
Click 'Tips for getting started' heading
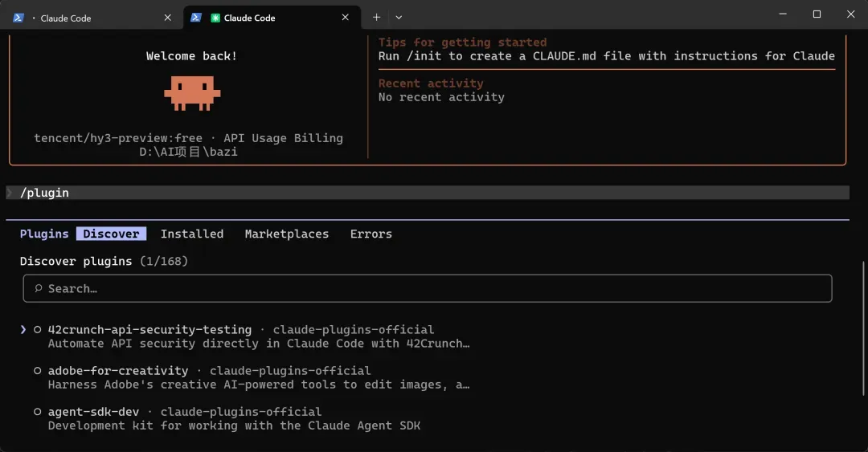click(462, 42)
